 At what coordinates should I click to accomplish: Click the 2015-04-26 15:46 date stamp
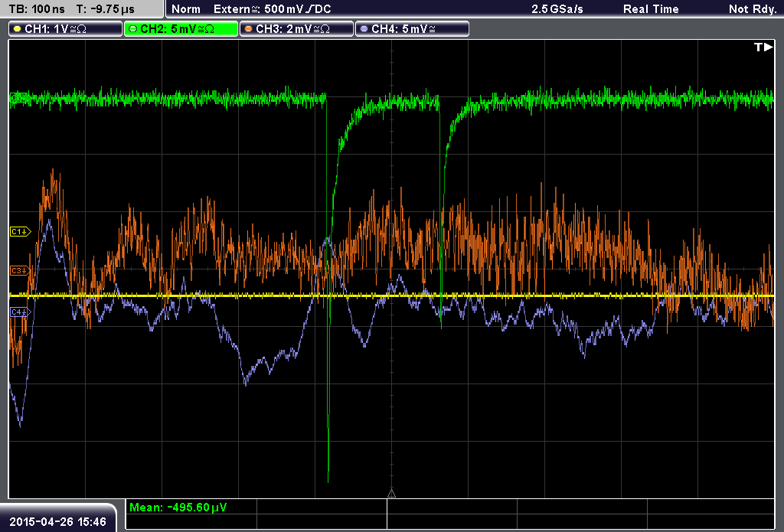click(x=57, y=522)
